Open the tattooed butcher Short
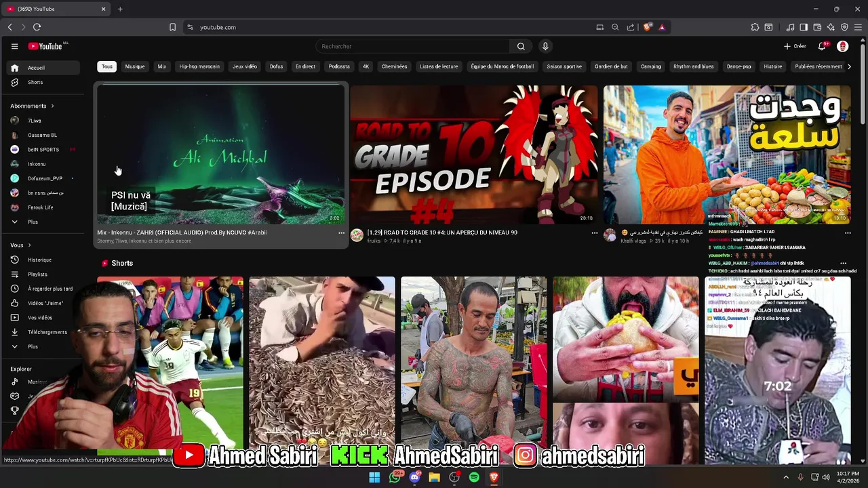Image resolution: width=868 pixels, height=488 pixels. point(473,369)
